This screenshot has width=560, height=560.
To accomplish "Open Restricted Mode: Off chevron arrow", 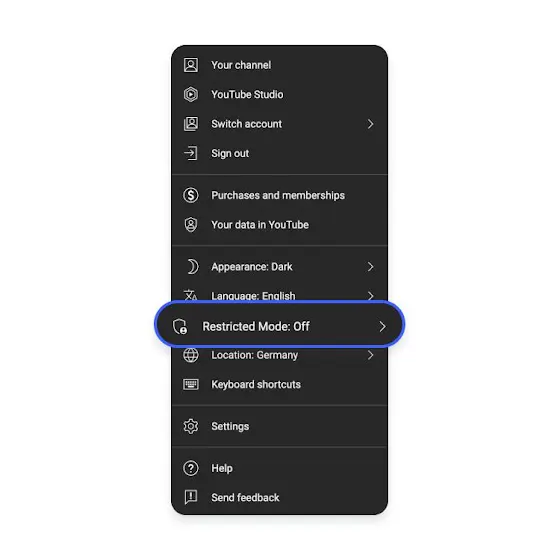I will tap(382, 326).
